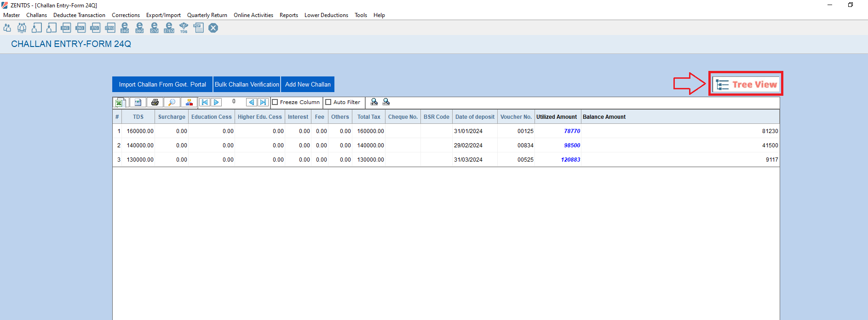This screenshot has height=320, width=868.
Task: Click the web document export icon
Action: point(138,102)
